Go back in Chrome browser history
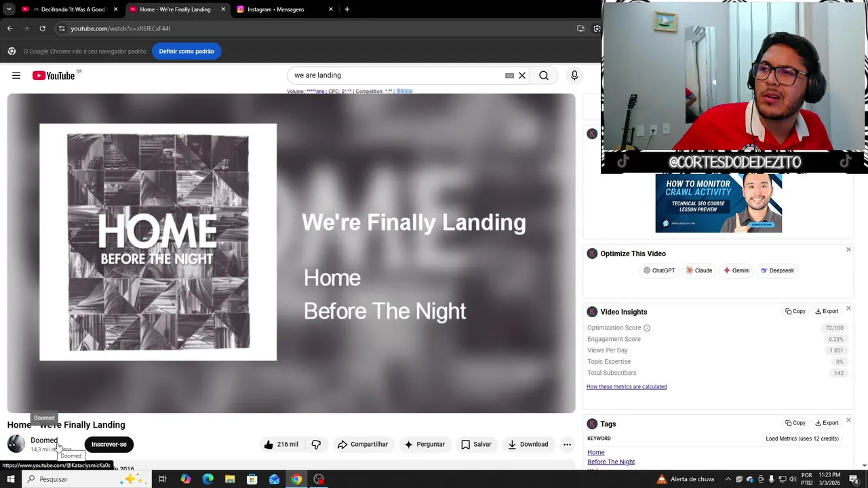The height and width of the screenshot is (488, 868). pyautogui.click(x=9, y=28)
